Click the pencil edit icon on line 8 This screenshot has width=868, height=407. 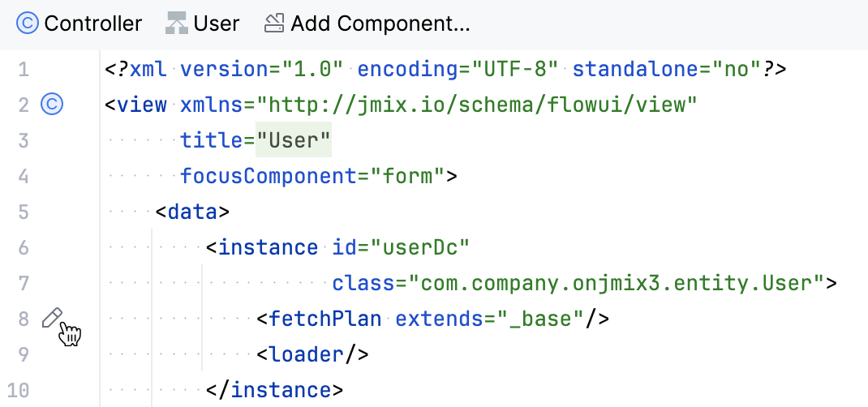(x=52, y=318)
